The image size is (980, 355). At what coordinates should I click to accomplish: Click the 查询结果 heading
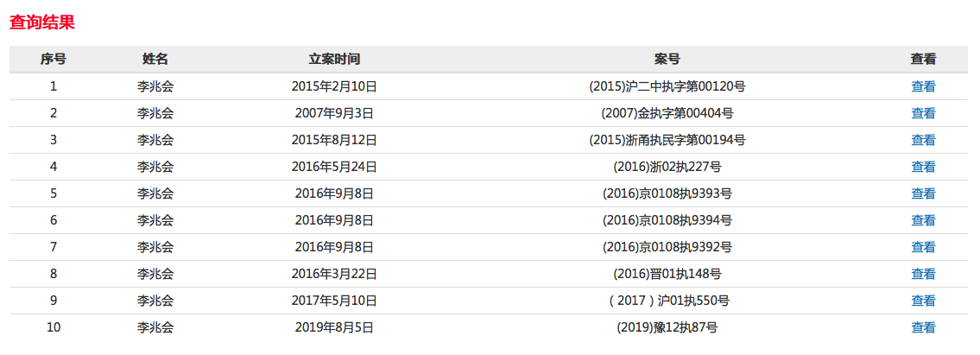pos(42,22)
